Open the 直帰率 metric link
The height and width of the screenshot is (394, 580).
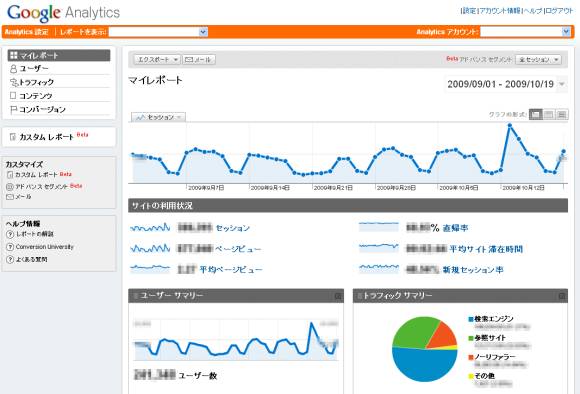[455, 228]
